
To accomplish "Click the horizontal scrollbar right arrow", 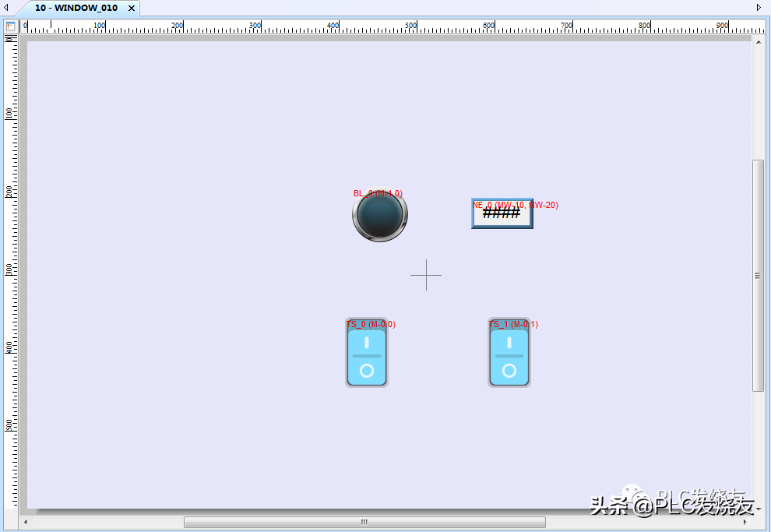I will (x=746, y=522).
